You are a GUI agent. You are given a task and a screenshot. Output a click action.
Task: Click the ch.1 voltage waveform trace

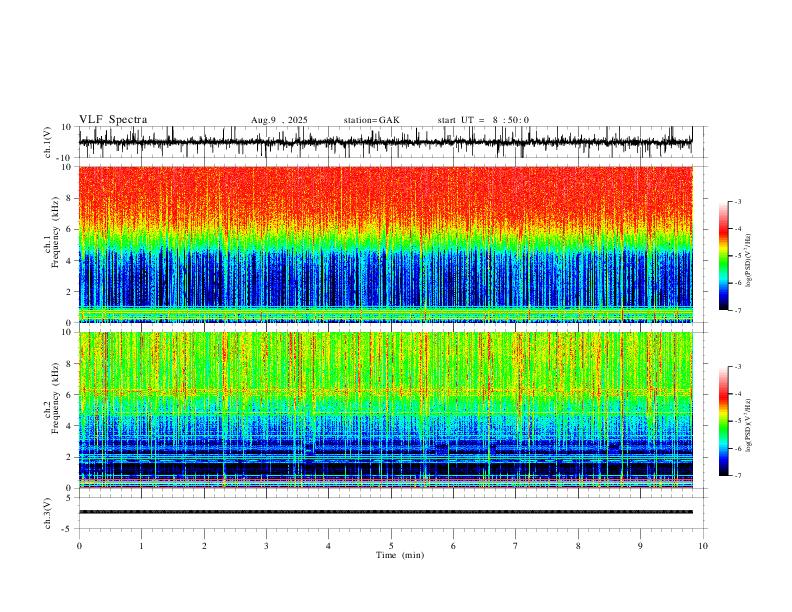385,142
